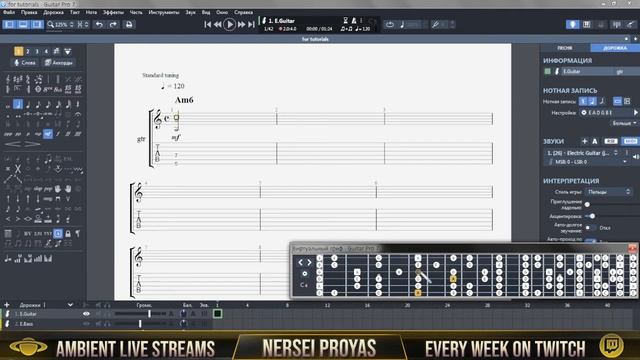Click the padlock icon in the palette
This screenshot has height=360, width=640.
click(x=68, y=233)
